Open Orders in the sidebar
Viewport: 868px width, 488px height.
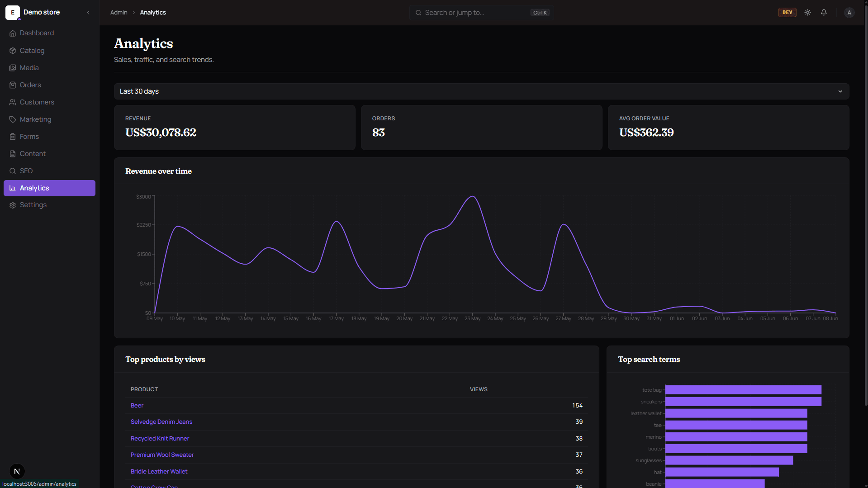tap(49, 85)
